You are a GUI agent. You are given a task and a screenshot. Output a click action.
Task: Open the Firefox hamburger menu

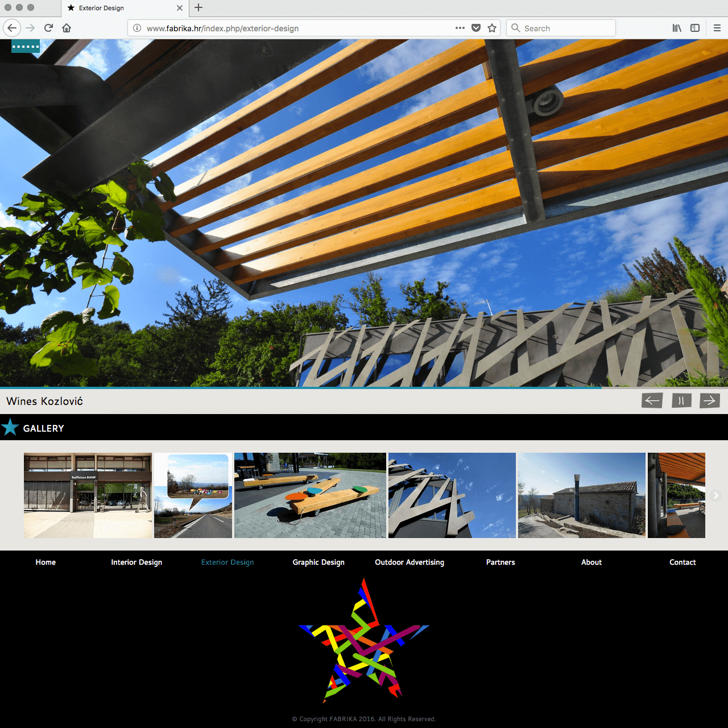[x=717, y=28]
